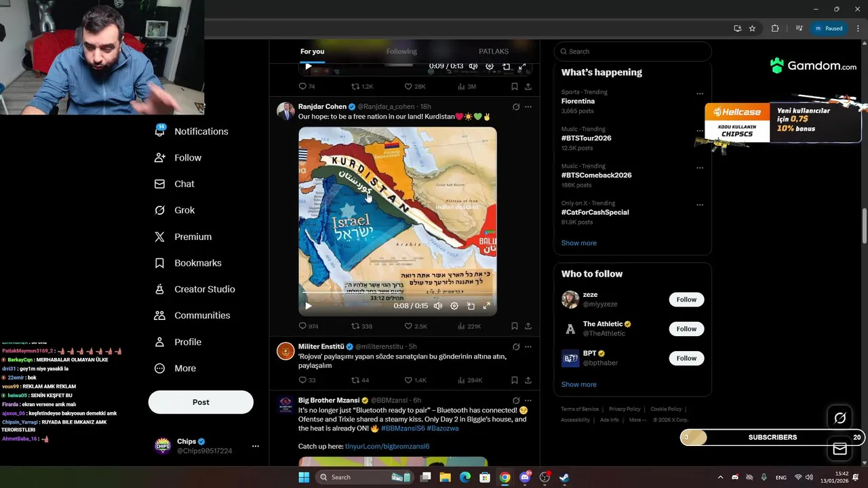Open the Terms of Service link
Image resolution: width=868 pixels, height=488 pixels.
click(580, 409)
